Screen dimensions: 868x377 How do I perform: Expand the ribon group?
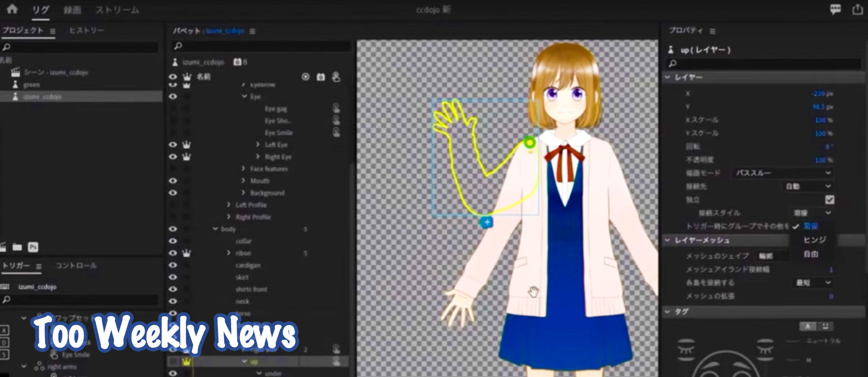click(228, 253)
